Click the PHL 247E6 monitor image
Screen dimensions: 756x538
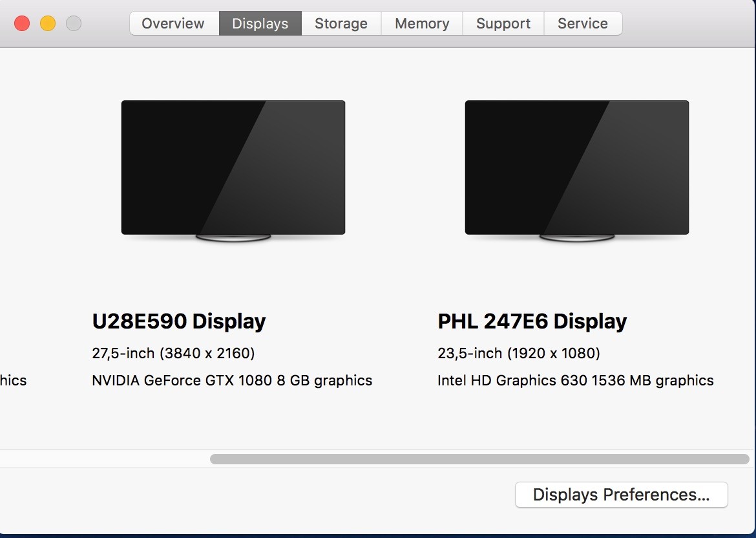click(576, 170)
